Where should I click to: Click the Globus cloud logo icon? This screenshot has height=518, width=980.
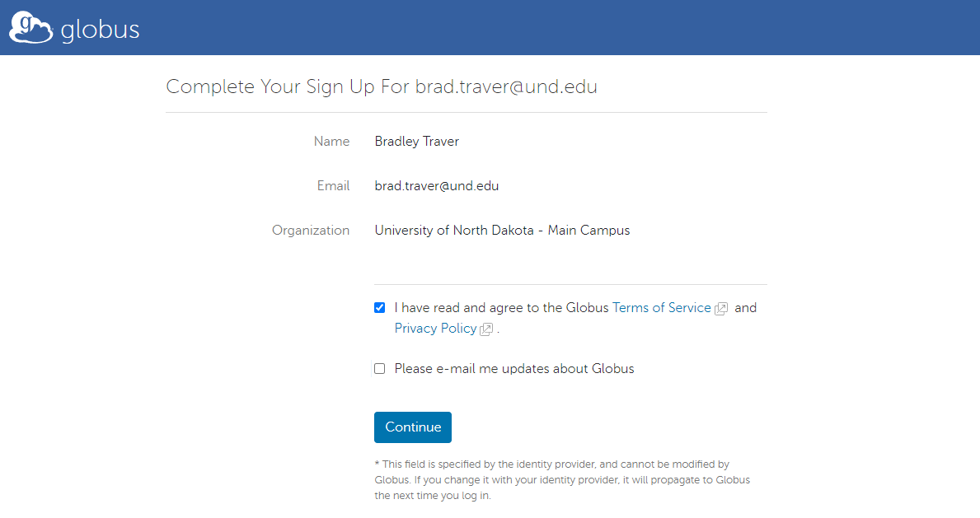[30, 28]
